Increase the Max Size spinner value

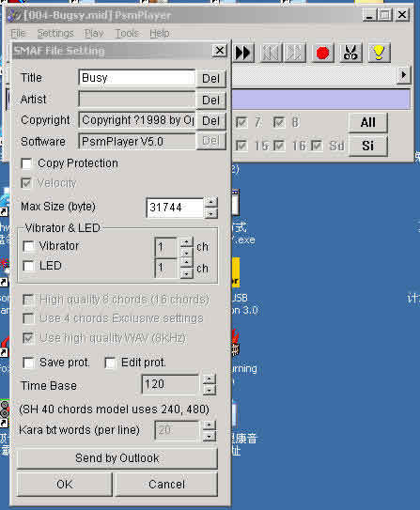pyautogui.click(x=211, y=202)
